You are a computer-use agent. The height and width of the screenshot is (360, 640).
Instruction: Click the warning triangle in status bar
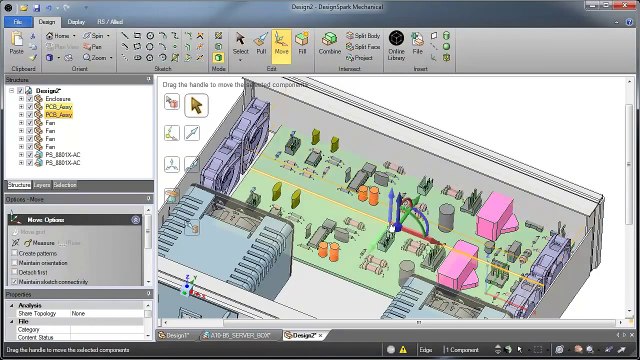pos(403,349)
